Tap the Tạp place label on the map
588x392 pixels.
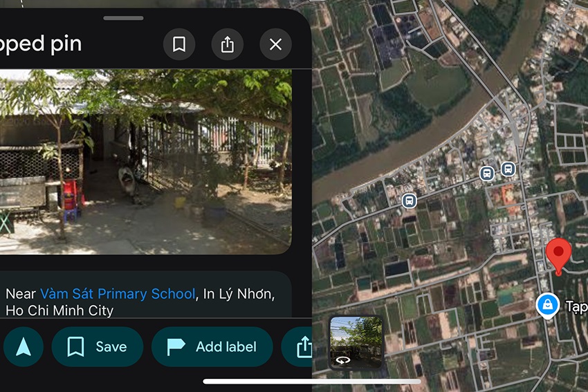[x=576, y=306]
